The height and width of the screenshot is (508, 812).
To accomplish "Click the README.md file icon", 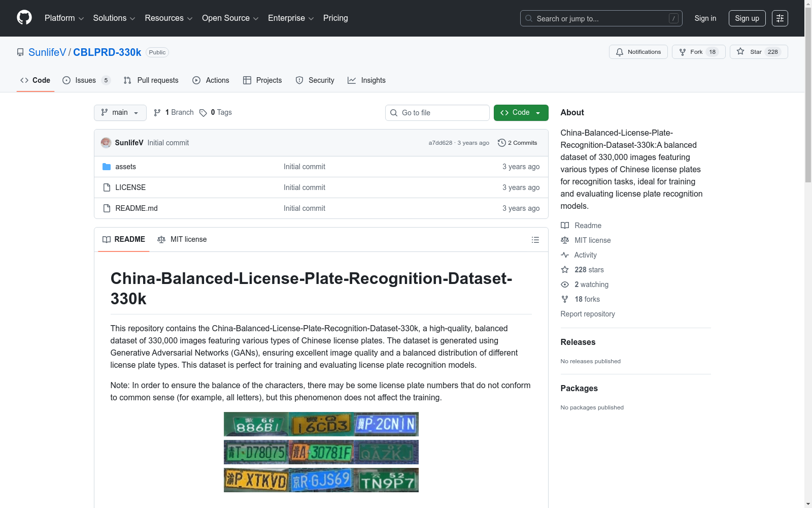I will (x=107, y=208).
